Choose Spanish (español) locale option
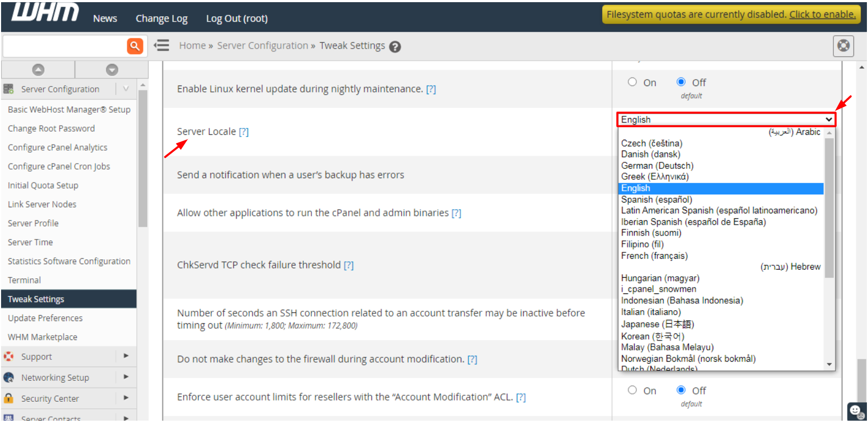The width and height of the screenshot is (868, 425). point(721,200)
